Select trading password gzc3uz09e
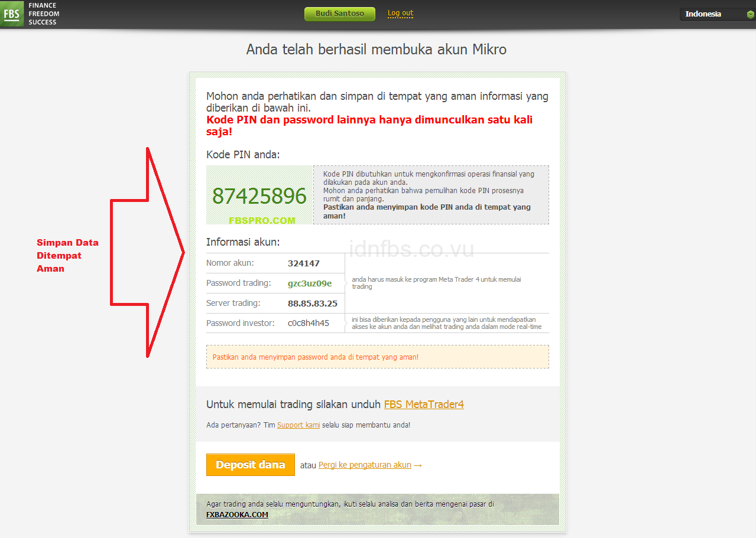756x538 pixels. (x=310, y=283)
